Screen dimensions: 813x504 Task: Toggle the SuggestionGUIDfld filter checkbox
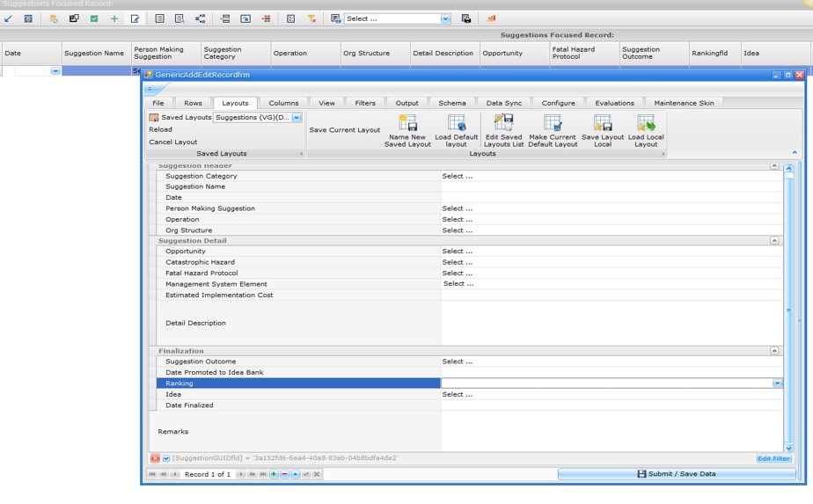(x=165, y=458)
